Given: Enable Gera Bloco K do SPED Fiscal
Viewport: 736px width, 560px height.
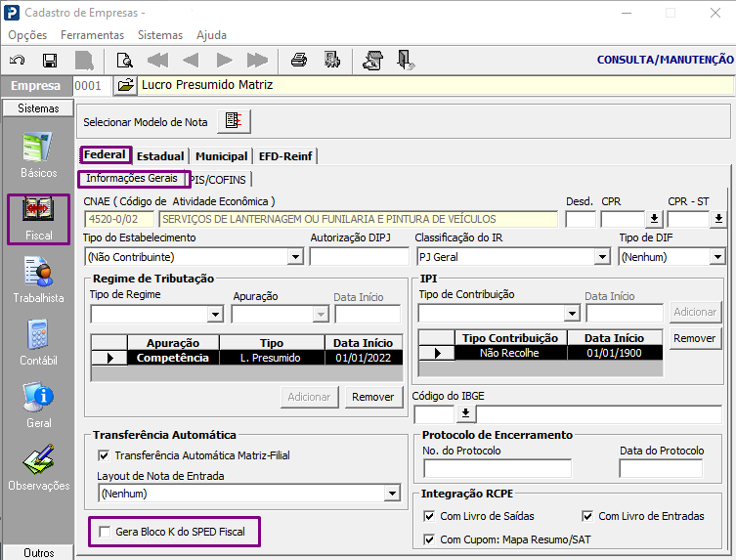Looking at the screenshot, I should click(x=105, y=533).
